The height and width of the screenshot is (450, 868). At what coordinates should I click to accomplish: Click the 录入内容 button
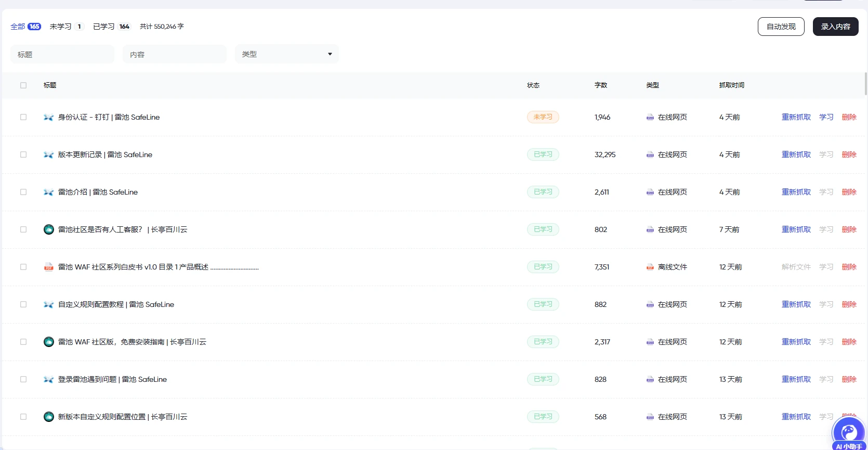coord(836,27)
